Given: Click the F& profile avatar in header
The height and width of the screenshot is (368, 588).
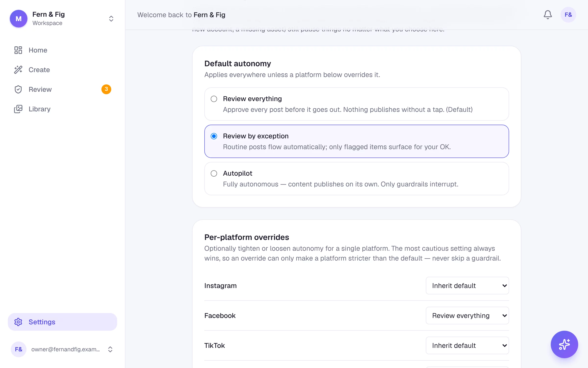Looking at the screenshot, I should [x=568, y=15].
